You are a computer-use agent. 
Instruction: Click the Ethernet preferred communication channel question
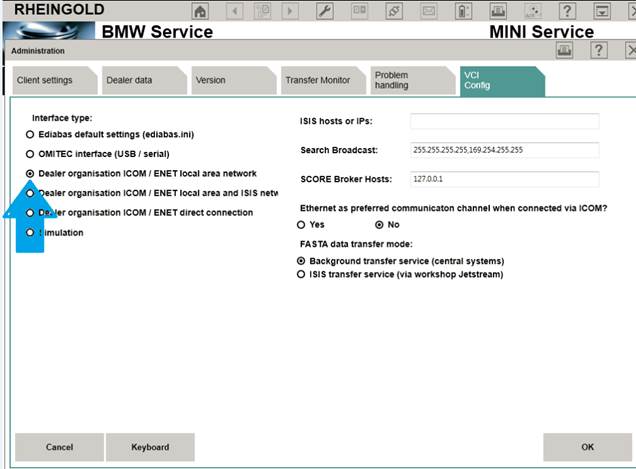[x=453, y=208]
